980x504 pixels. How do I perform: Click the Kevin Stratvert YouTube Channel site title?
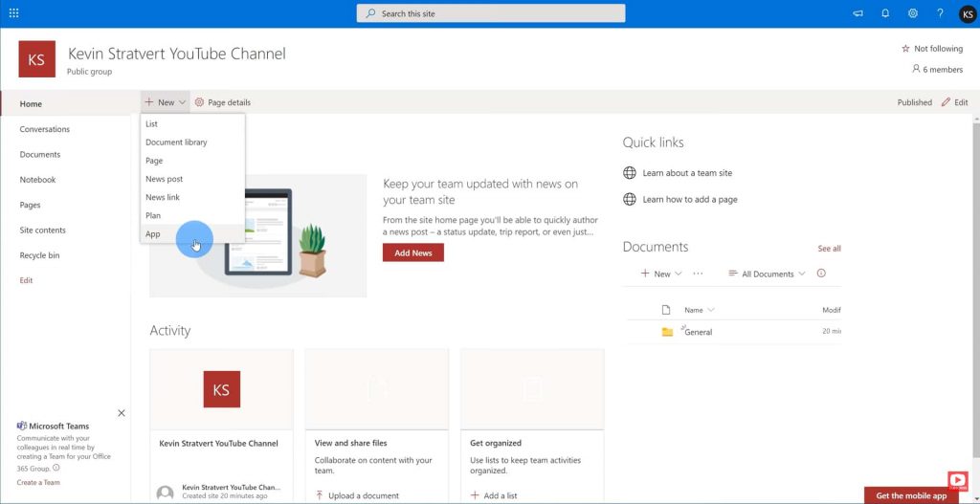pos(177,54)
